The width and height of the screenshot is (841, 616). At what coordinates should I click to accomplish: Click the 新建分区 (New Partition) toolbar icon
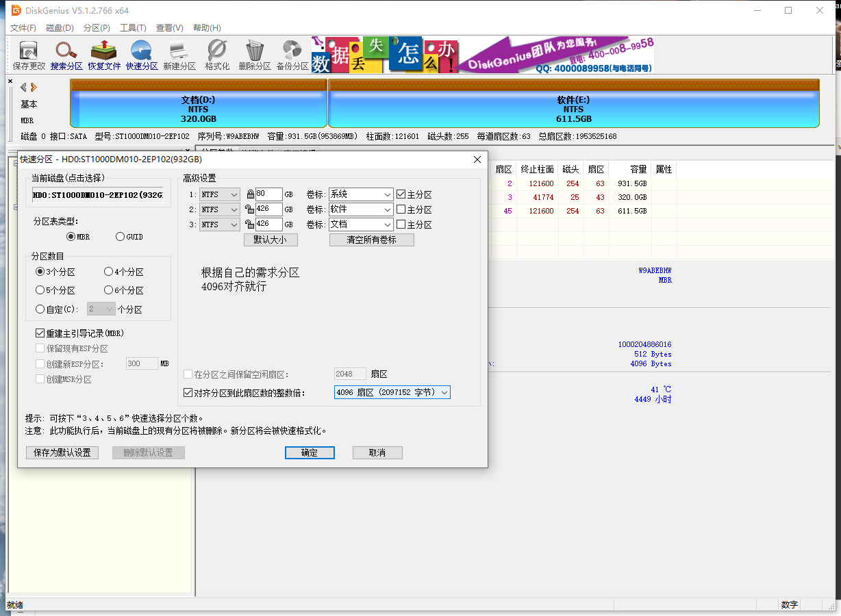[x=179, y=55]
